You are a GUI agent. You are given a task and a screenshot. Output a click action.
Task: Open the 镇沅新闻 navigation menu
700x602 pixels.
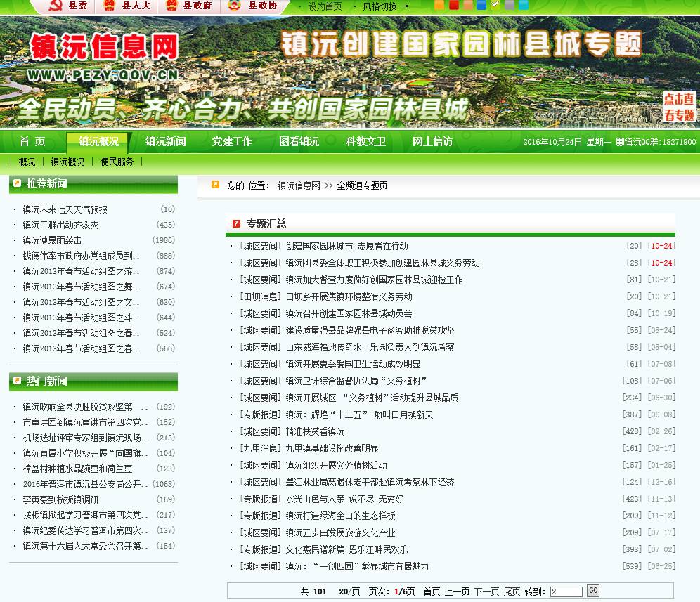(166, 141)
